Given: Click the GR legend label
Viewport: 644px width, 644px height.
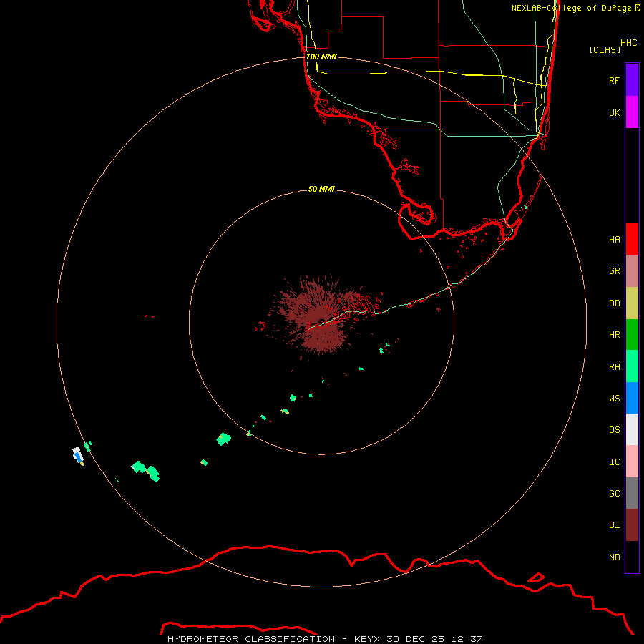Looking at the screenshot, I should coord(614,271).
